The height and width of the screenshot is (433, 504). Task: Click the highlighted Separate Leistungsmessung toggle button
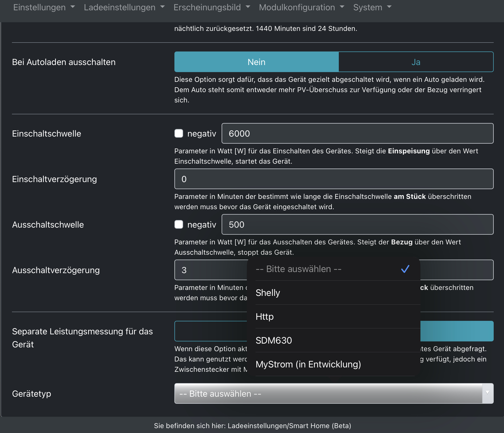pyautogui.click(x=457, y=331)
